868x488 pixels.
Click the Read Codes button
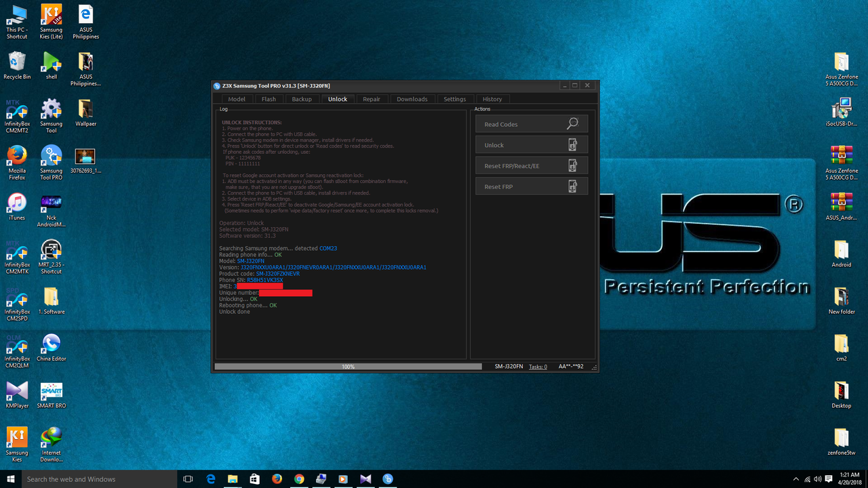[532, 124]
